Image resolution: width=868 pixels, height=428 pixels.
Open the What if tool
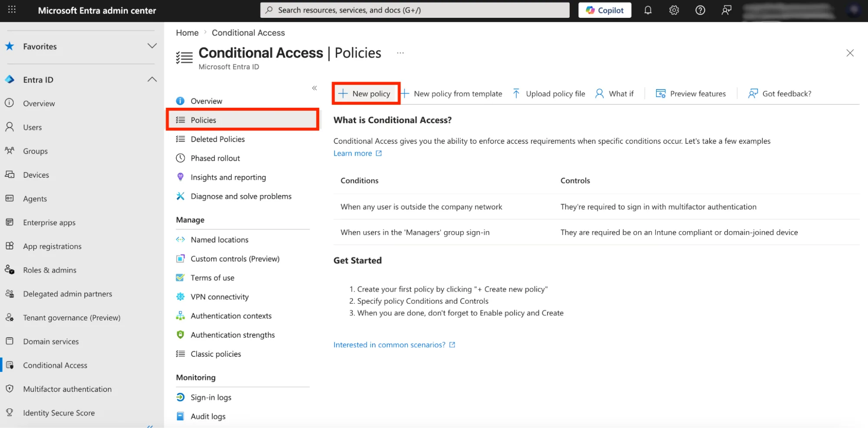coord(614,93)
